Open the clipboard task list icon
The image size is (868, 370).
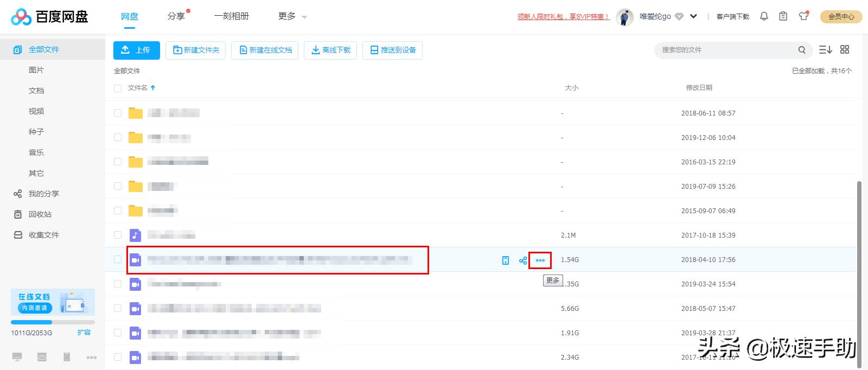tap(783, 16)
